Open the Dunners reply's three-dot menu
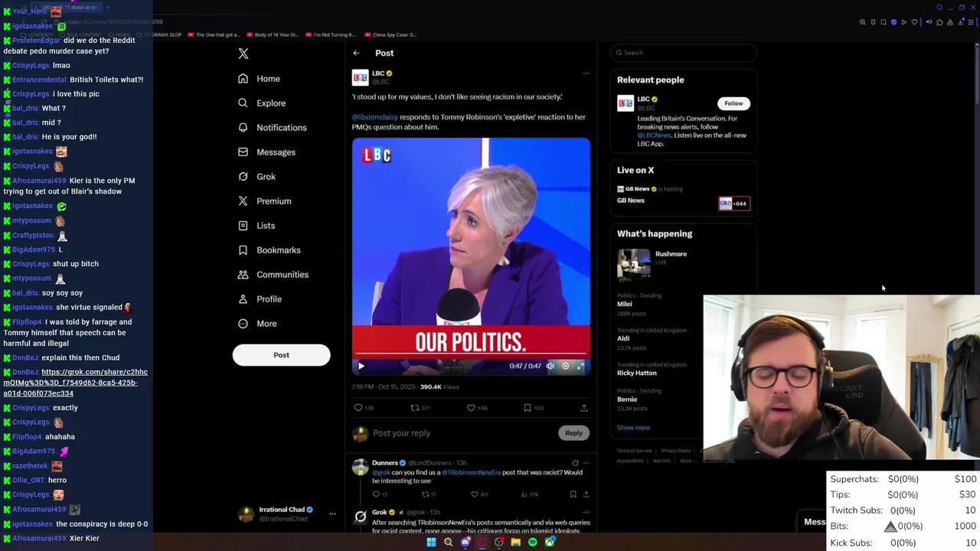The height and width of the screenshot is (551, 980). coord(586,463)
